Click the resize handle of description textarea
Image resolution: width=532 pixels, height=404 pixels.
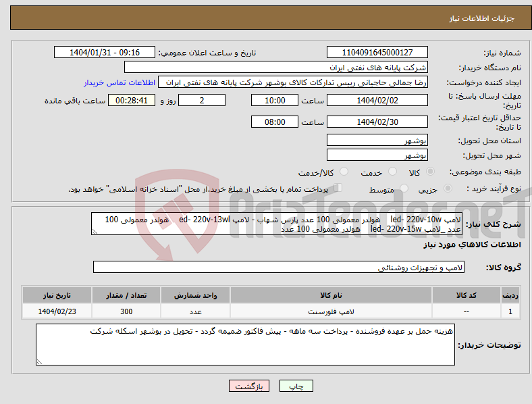[95, 232]
